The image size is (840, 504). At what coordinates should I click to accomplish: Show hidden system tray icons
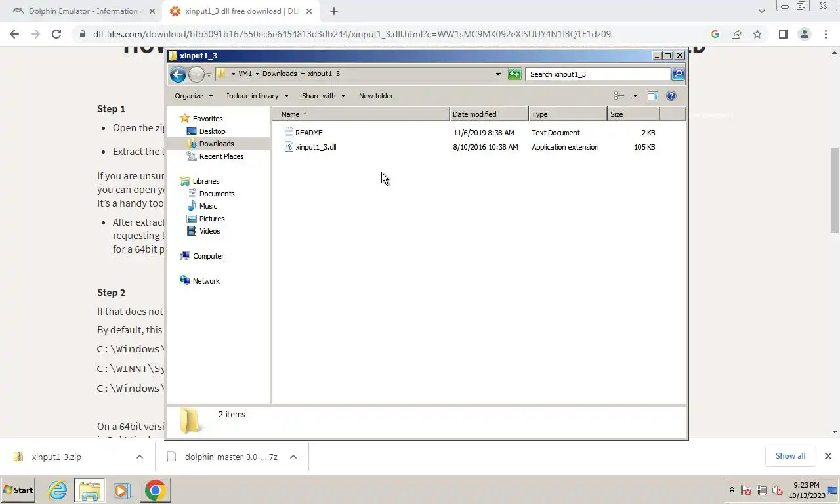pos(732,490)
